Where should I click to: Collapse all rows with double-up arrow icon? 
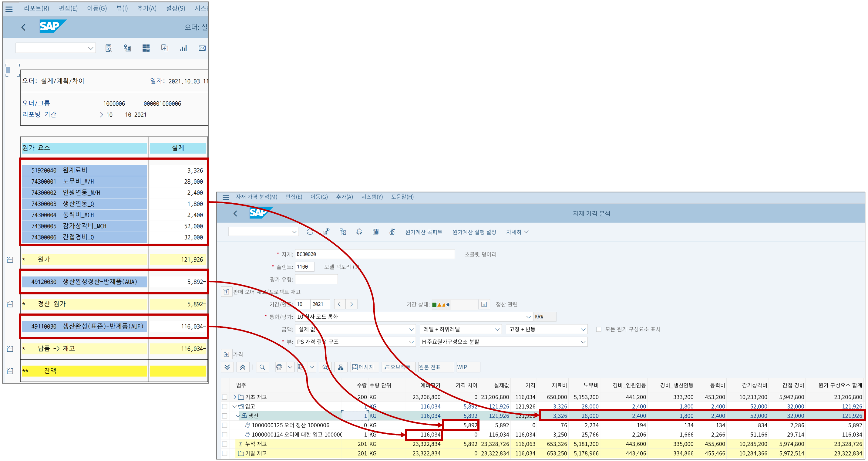(243, 367)
